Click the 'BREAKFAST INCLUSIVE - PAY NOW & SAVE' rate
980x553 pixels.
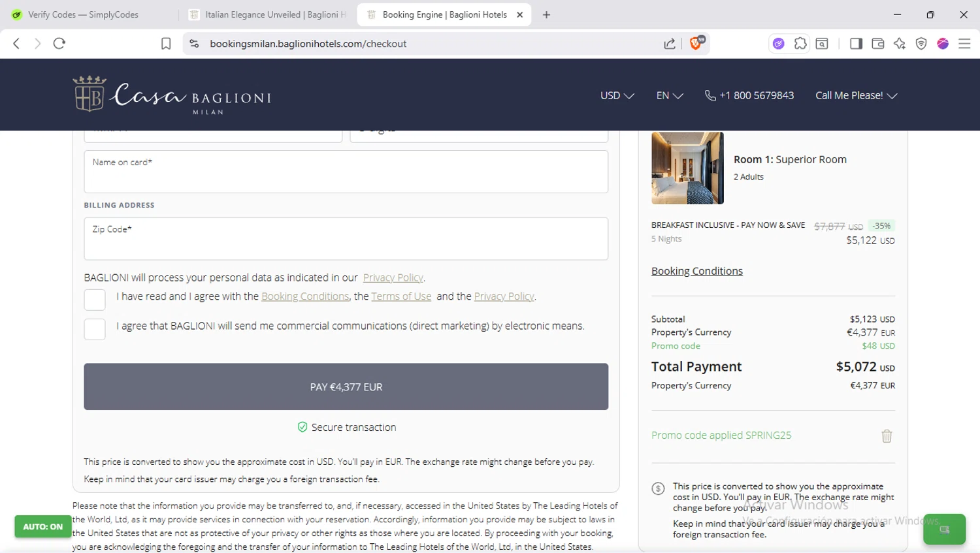click(x=728, y=225)
